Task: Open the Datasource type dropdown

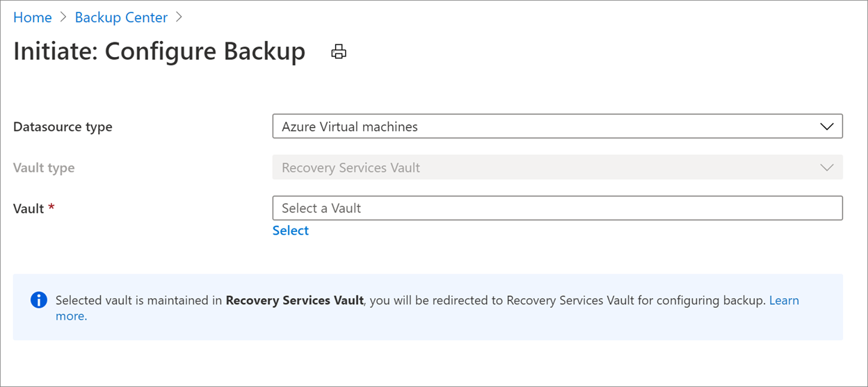Action: tap(557, 126)
